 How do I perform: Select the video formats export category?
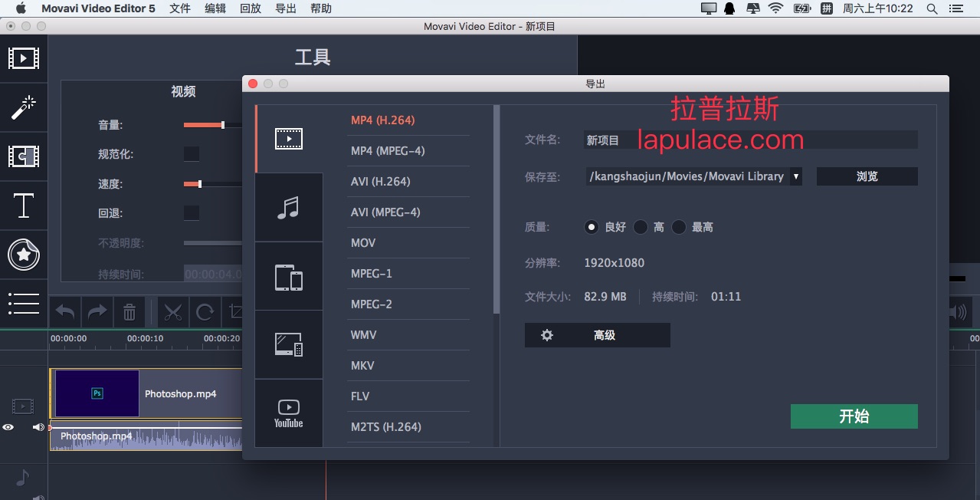289,139
